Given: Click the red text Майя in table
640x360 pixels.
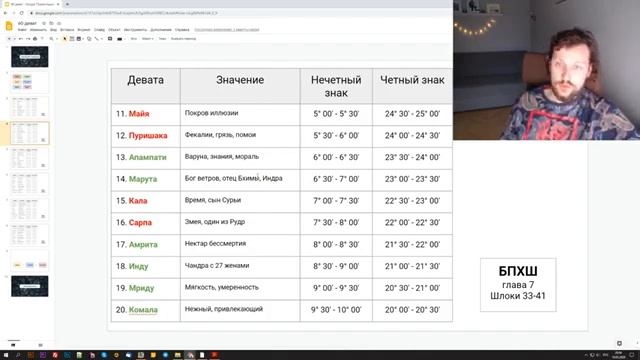Looking at the screenshot, I should pos(139,114).
